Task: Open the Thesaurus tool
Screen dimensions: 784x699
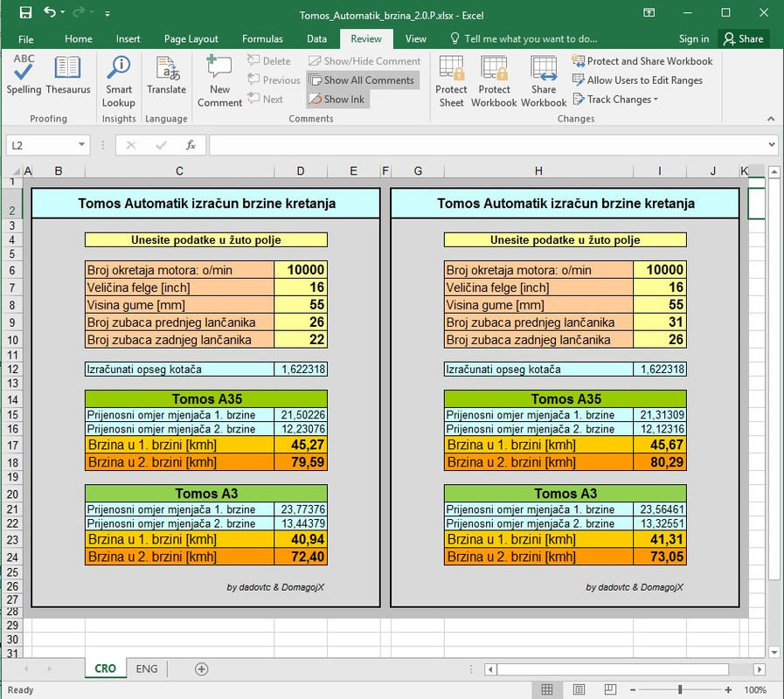Action: 68,74
